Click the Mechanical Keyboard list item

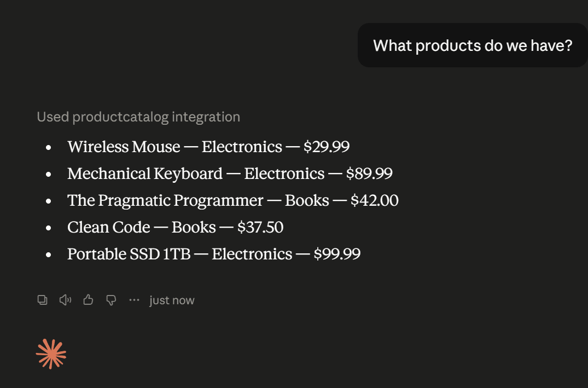(230, 173)
